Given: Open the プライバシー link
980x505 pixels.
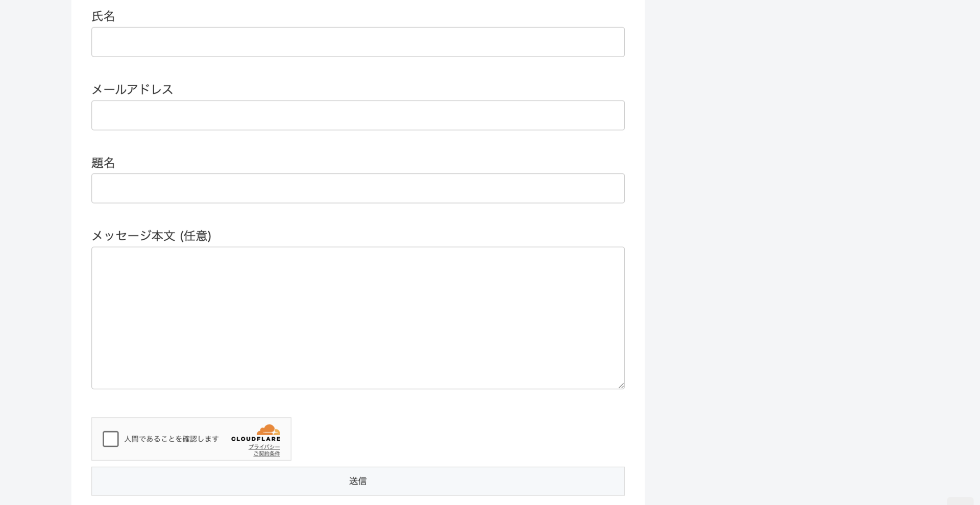Looking at the screenshot, I should tap(264, 447).
